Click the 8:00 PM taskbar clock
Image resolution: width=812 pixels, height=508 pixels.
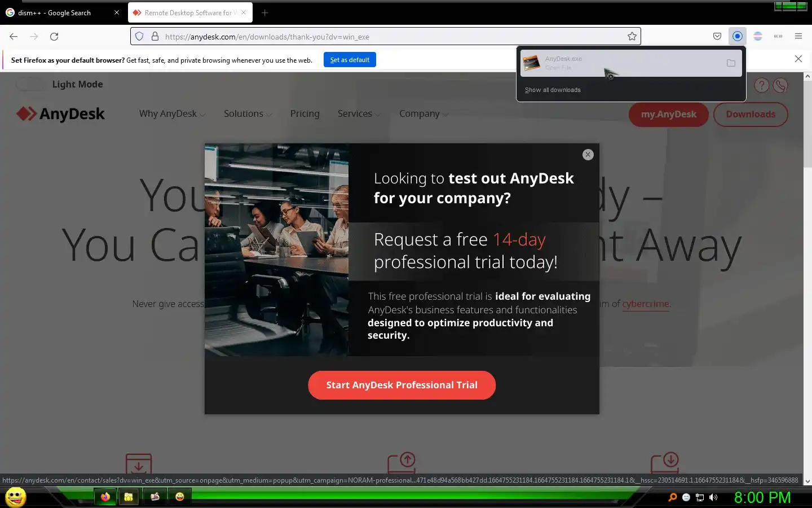762,497
